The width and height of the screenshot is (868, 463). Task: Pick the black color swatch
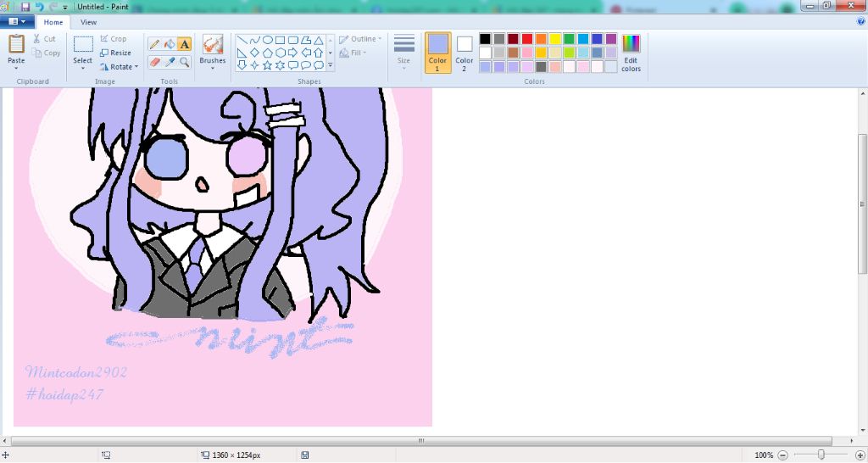[485, 39]
